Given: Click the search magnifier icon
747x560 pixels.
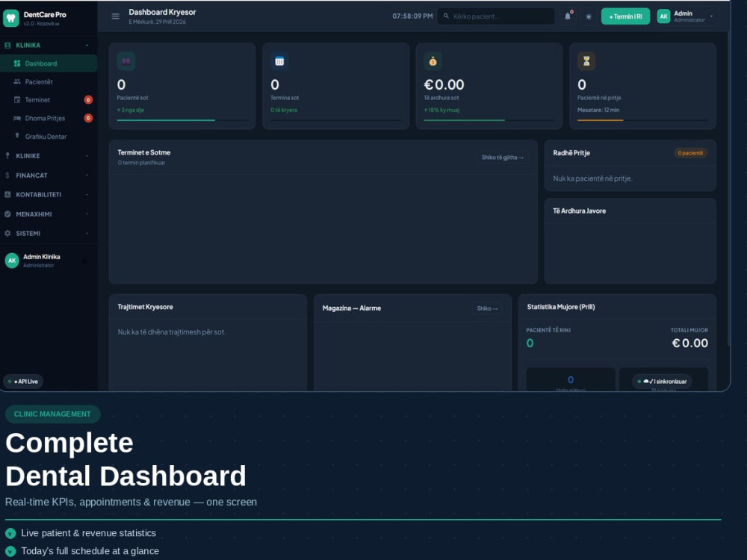Looking at the screenshot, I should point(447,16).
